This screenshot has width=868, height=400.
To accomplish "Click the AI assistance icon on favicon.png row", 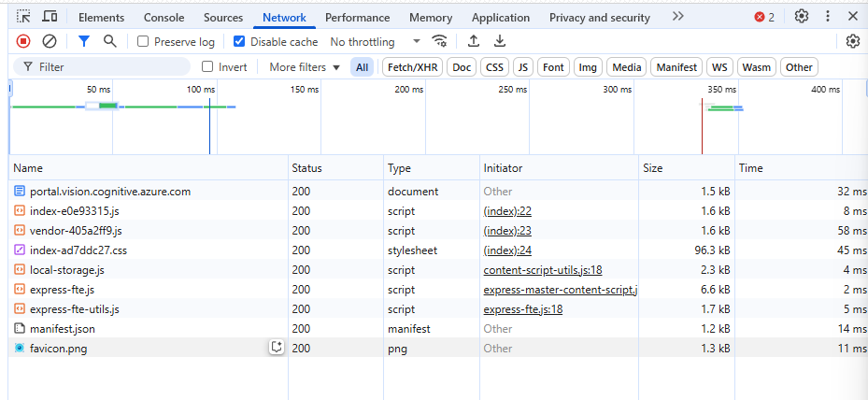I will coord(277,348).
